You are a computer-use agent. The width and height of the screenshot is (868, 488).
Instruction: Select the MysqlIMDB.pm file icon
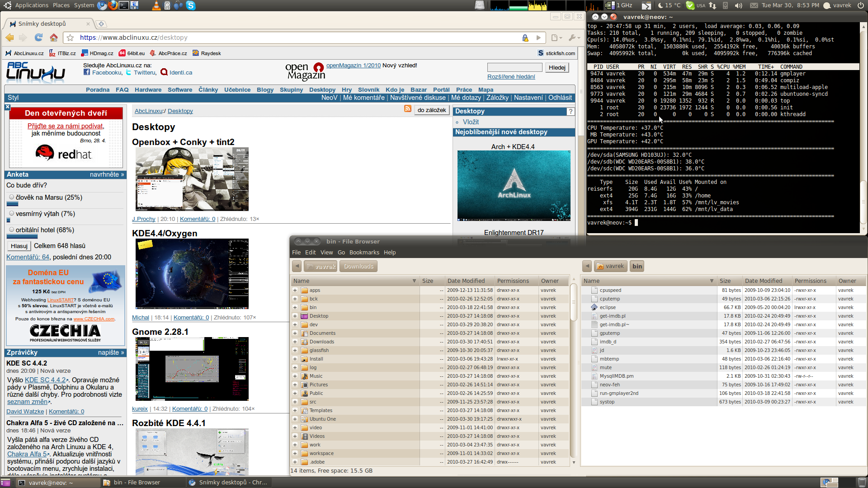click(x=595, y=376)
